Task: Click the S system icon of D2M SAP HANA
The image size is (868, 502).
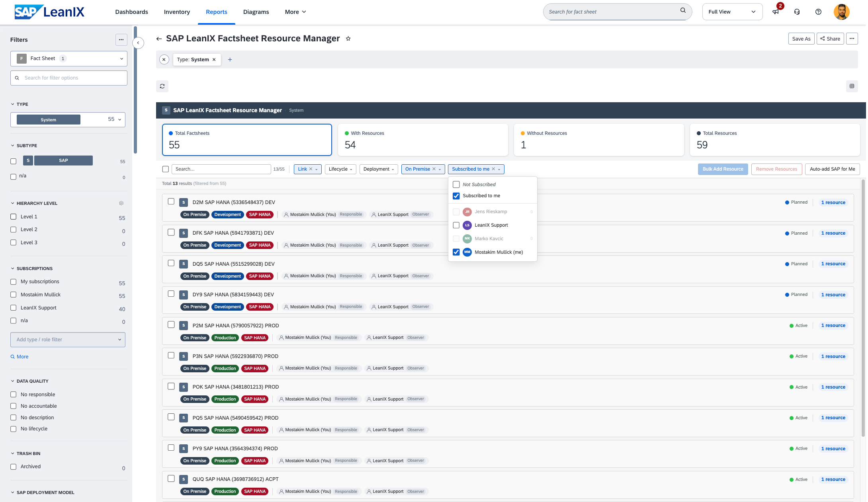Action: [x=184, y=202]
